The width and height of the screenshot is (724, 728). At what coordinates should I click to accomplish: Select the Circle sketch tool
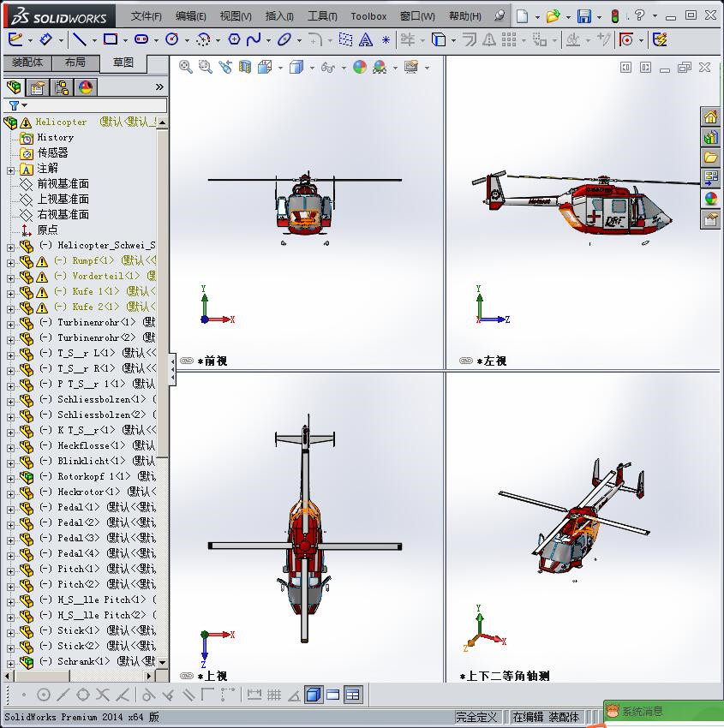pos(172,39)
